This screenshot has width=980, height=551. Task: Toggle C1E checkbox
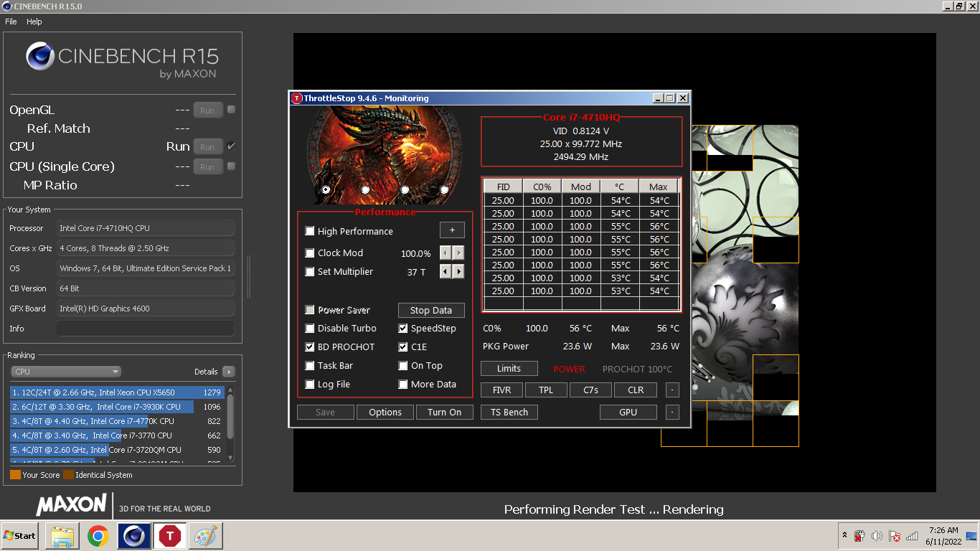click(x=403, y=347)
